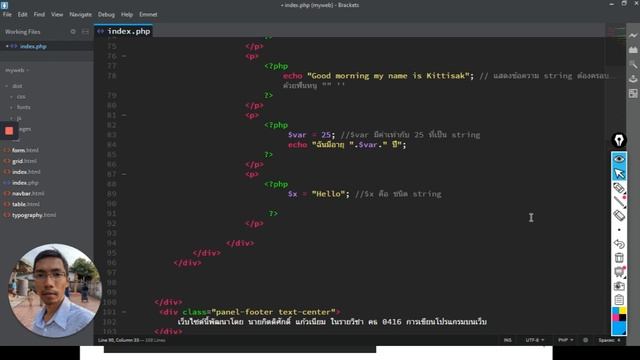This screenshot has width=640, height=360.
Task: Toggle Live Preview lightning icon
Action: tap(633, 36)
